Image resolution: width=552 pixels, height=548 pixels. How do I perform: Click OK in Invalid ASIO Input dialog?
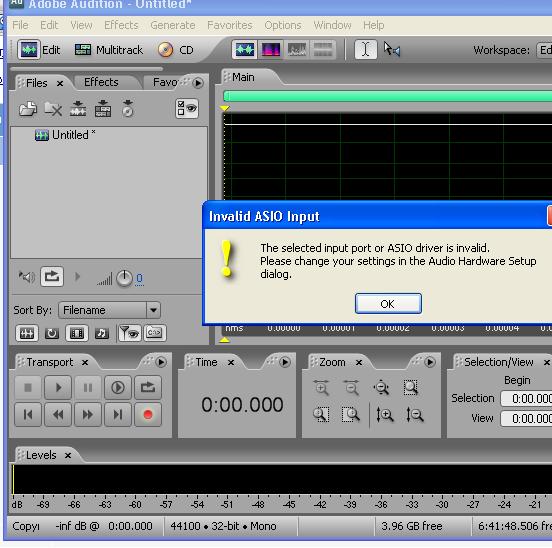point(388,303)
